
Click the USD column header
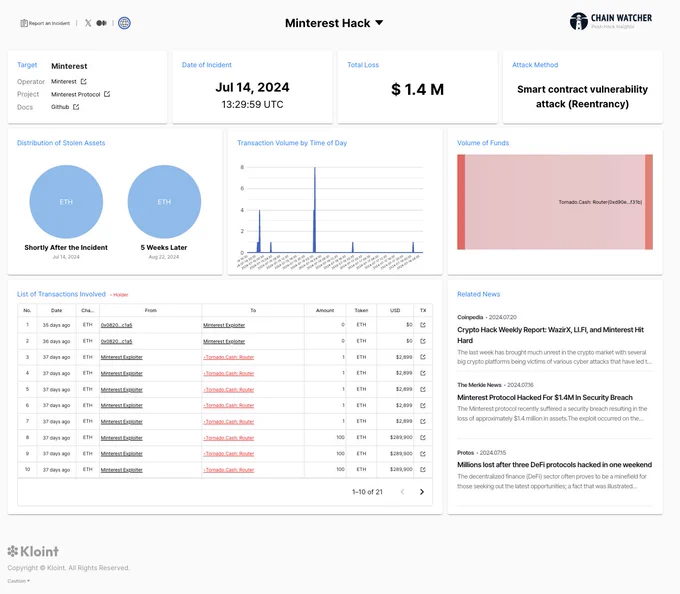click(395, 310)
